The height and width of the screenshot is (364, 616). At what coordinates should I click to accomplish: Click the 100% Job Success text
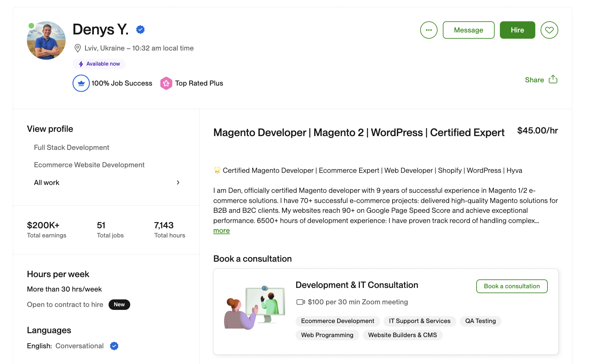122,83
